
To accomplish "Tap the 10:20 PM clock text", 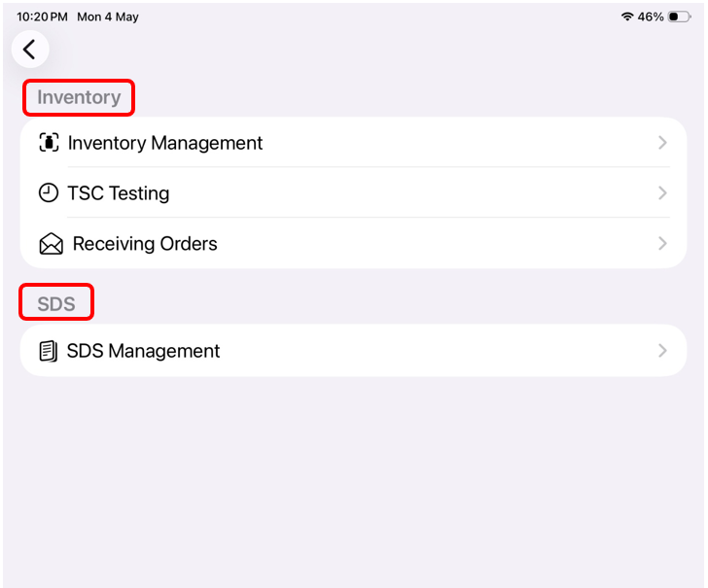I will [42, 17].
